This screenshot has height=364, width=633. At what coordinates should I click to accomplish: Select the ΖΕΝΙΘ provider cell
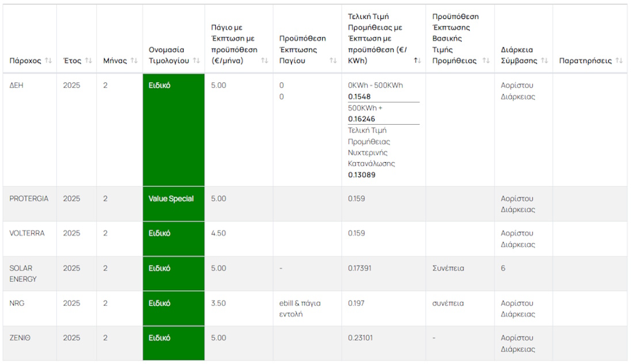coord(20,338)
